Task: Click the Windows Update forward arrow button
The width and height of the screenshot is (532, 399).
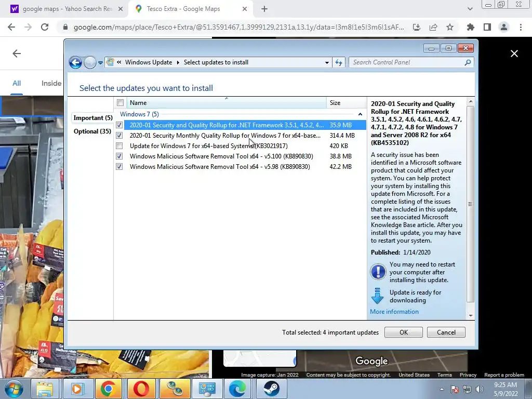Action: pos(90,62)
